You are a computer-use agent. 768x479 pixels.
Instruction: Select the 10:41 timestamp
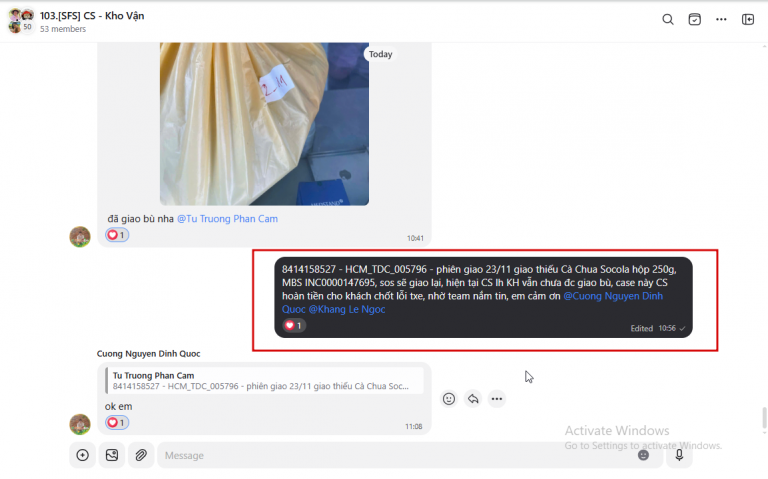(415, 239)
